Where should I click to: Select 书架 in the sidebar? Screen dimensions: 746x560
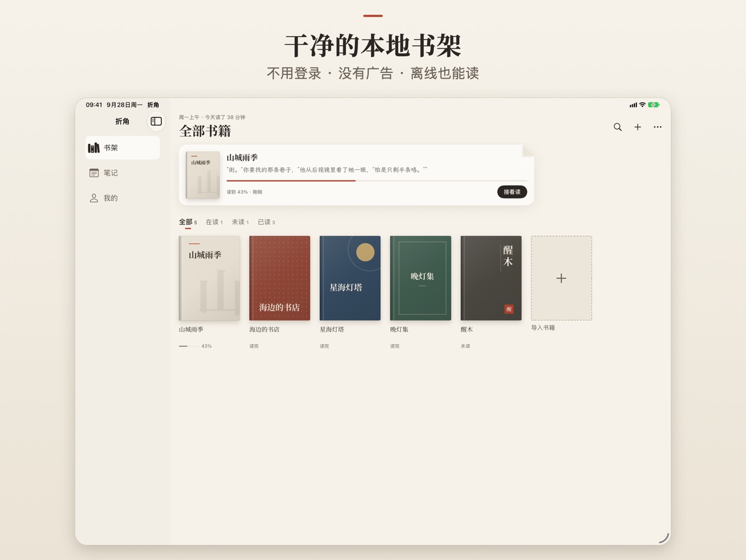click(x=123, y=148)
